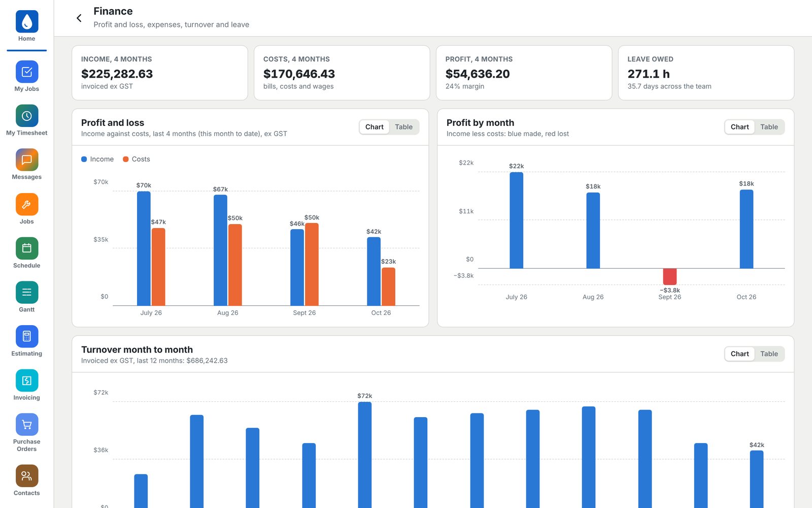
Task: Go back using the arrow beside Finance
Action: pos(79,18)
